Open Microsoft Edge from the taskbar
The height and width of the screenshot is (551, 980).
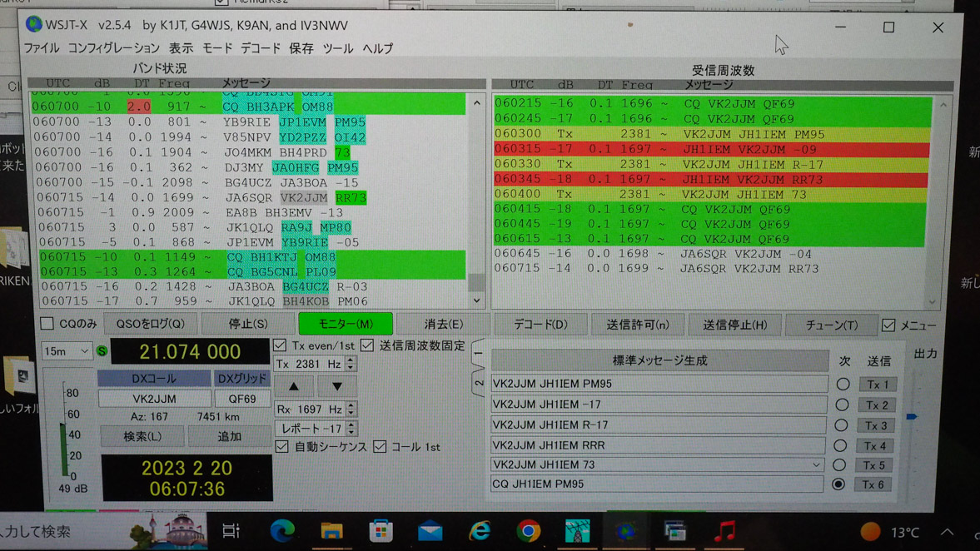(282, 530)
